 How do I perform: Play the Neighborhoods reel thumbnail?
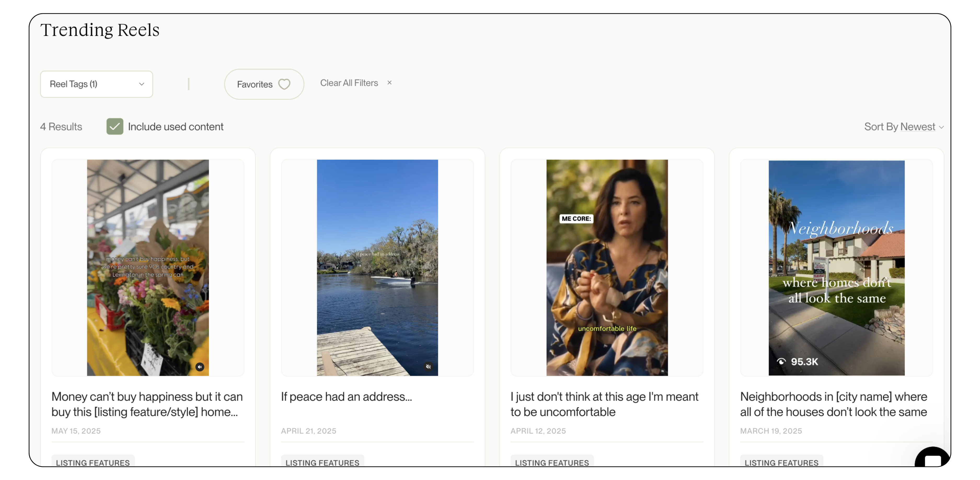tap(836, 268)
